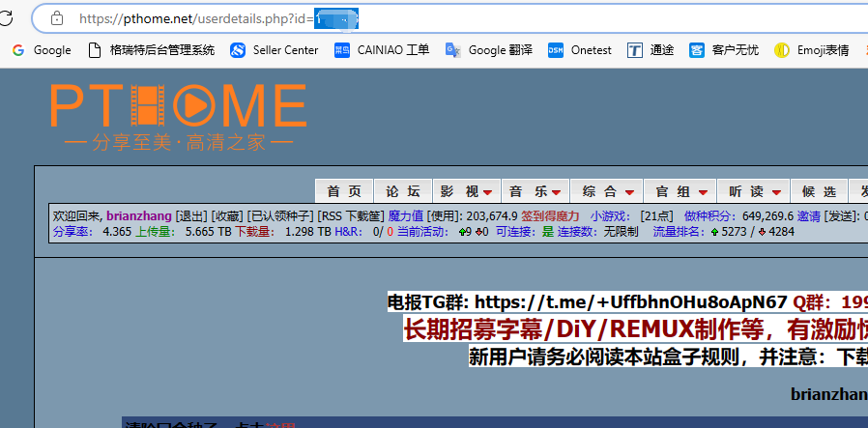Image resolution: width=868 pixels, height=428 pixels.
Task: Click the 小游戏 link
Action: coord(608,216)
